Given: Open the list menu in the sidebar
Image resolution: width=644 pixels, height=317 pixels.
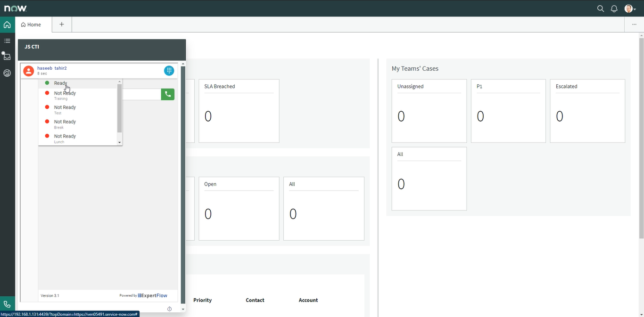Looking at the screenshot, I should tap(7, 41).
